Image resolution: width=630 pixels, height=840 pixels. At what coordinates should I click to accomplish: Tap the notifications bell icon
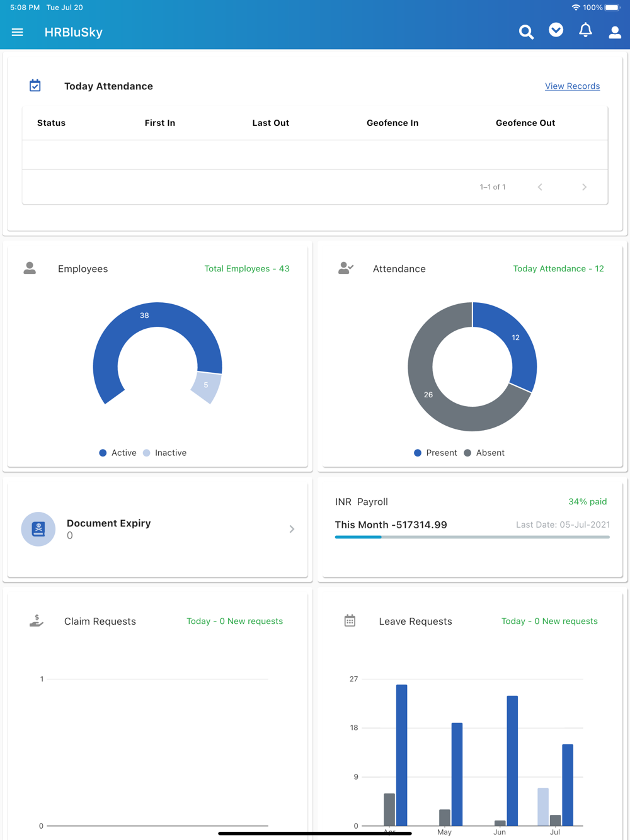click(585, 30)
